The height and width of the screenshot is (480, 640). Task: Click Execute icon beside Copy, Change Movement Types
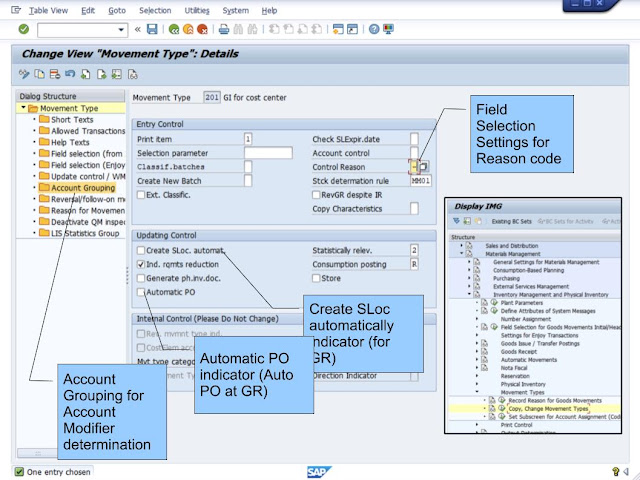pos(502,408)
